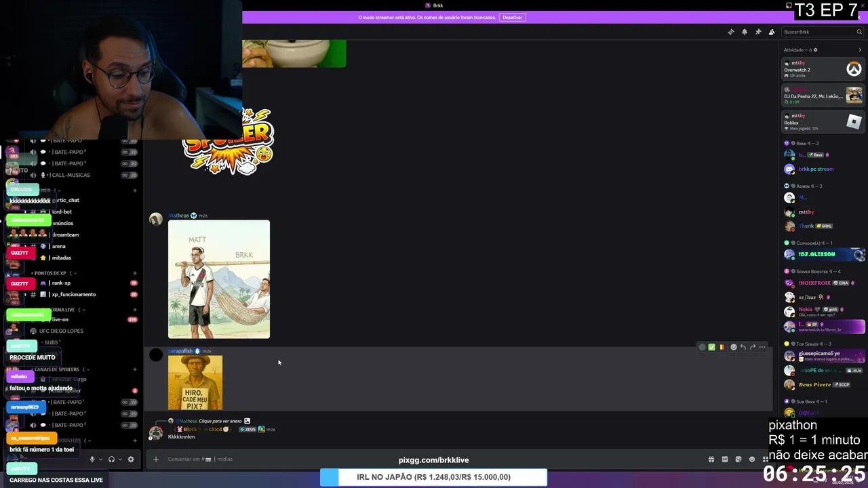Click the DJ Da Penha album art thumbnail
Screen dimensions: 868x488
(x=854, y=96)
